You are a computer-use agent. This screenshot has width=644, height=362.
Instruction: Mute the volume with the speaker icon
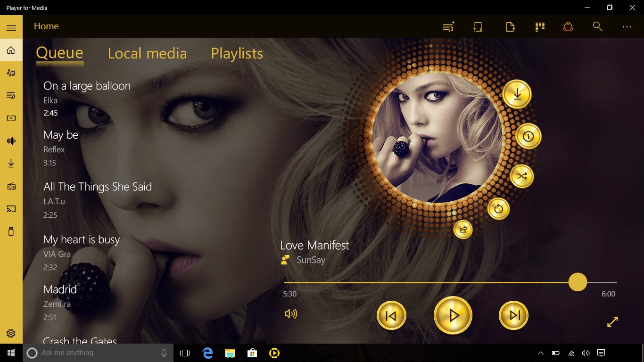(291, 313)
